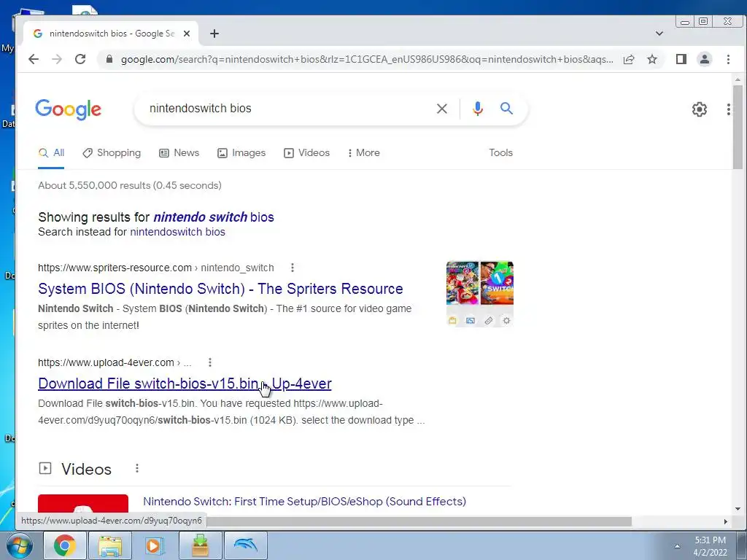Open Windows Explorer from the taskbar
Screen dimensions: 747x560
[x=110, y=545]
